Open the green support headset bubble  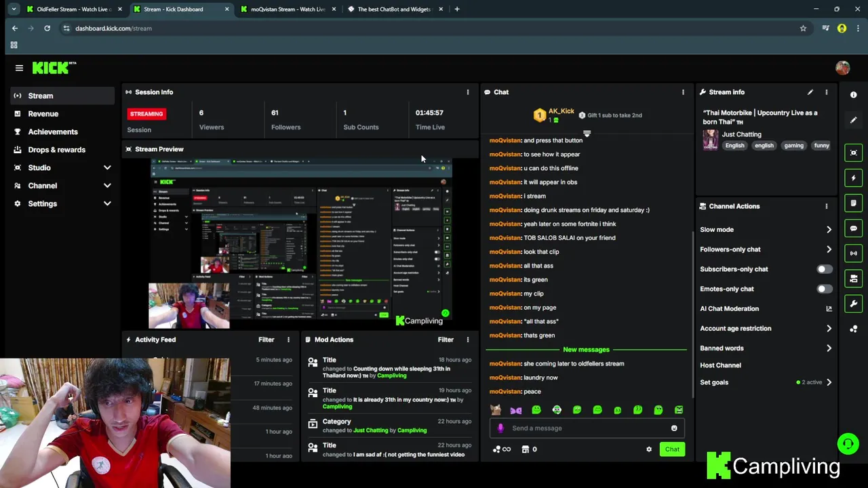(x=848, y=444)
